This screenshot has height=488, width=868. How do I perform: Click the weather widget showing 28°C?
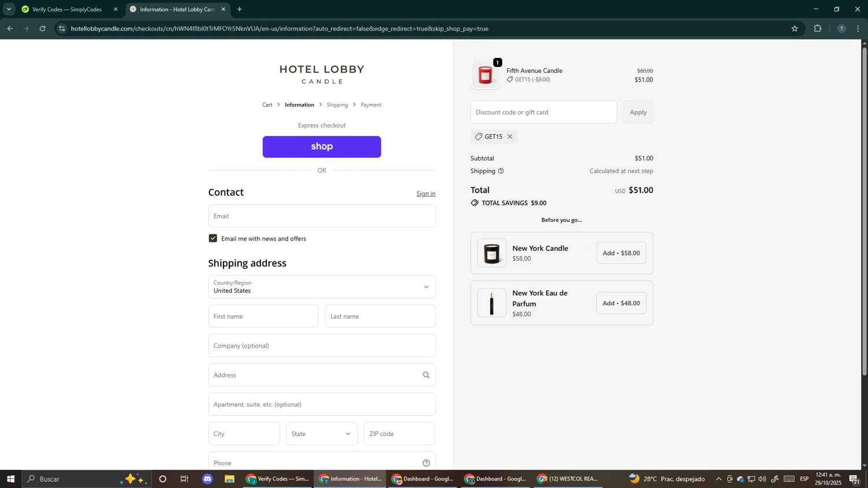(667, 479)
